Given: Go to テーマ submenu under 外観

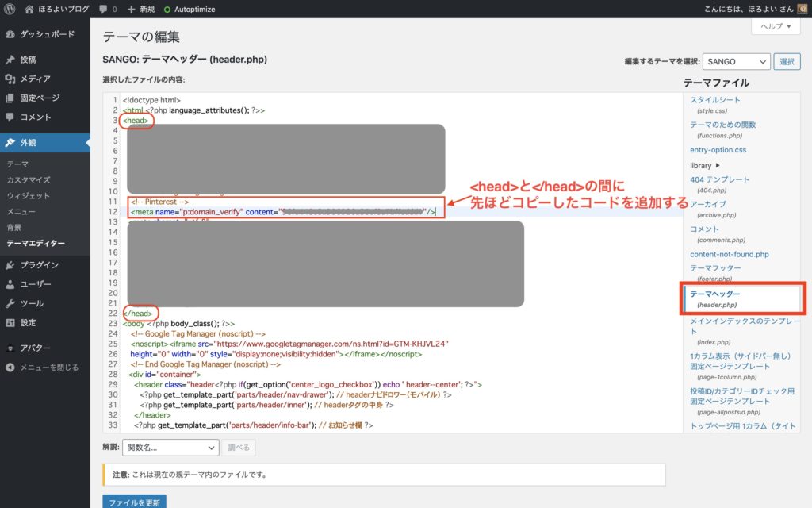Looking at the screenshot, I should tap(17, 164).
